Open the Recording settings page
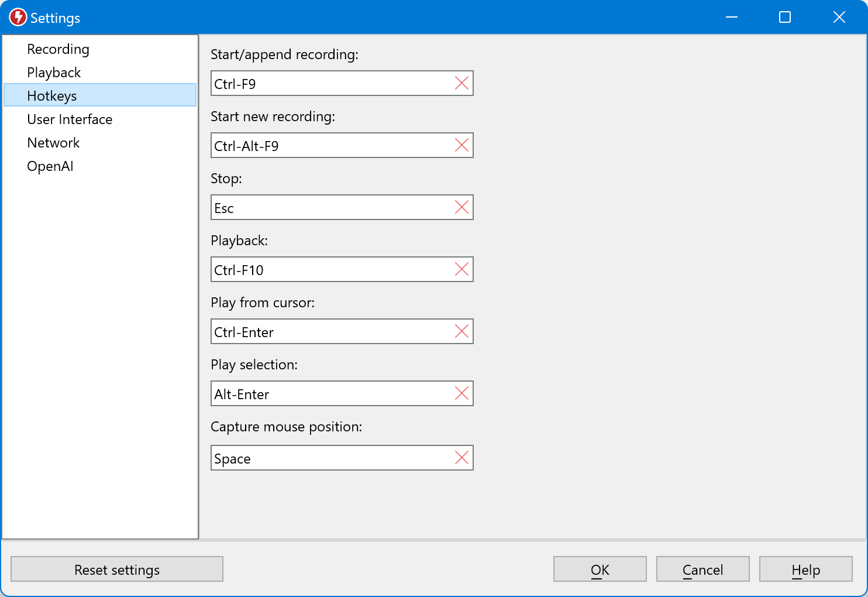 [x=58, y=49]
